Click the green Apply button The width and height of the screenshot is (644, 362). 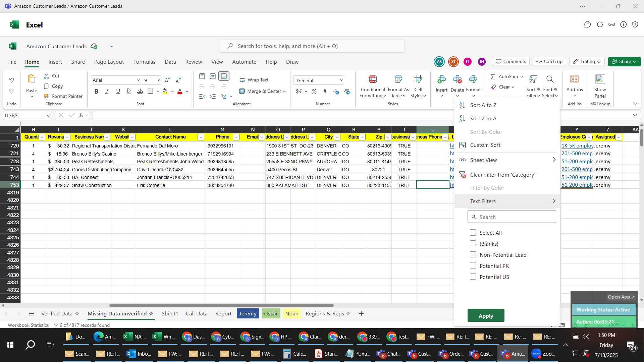coord(486,316)
